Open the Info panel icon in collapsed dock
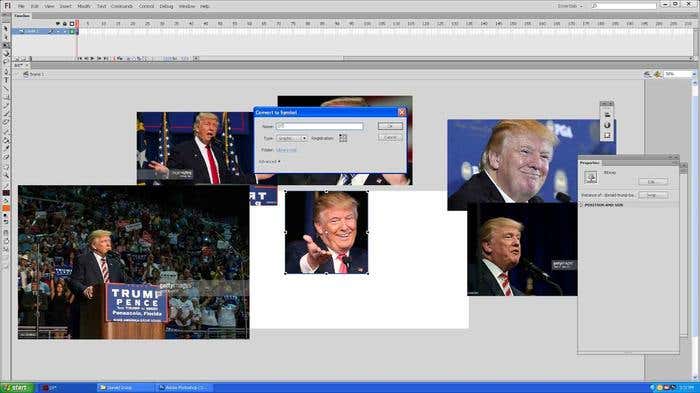Screen dimensions: 700x393 (607, 125)
